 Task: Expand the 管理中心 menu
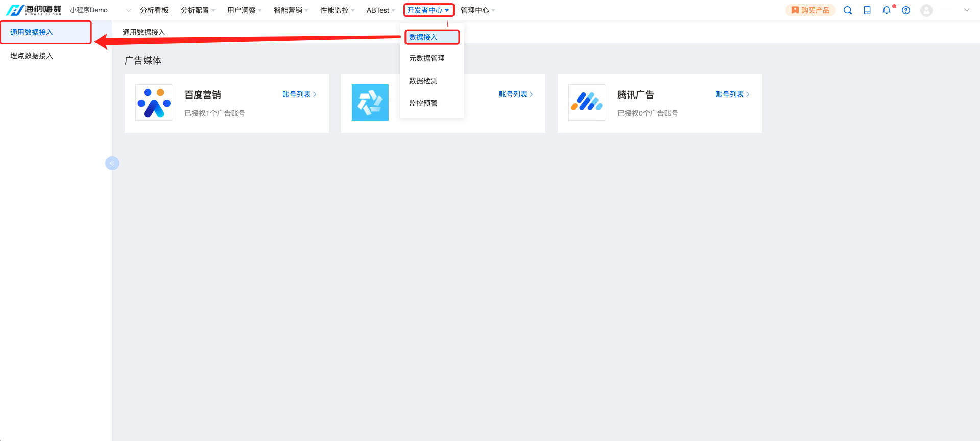[x=478, y=10]
